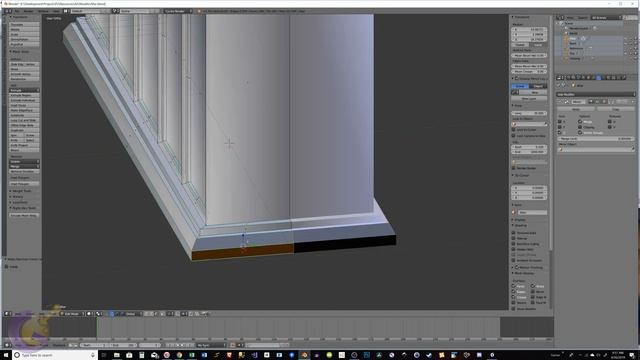Image resolution: width=640 pixels, height=360 pixels.
Task: Click the Windows taskbar search box
Action: tap(55, 355)
